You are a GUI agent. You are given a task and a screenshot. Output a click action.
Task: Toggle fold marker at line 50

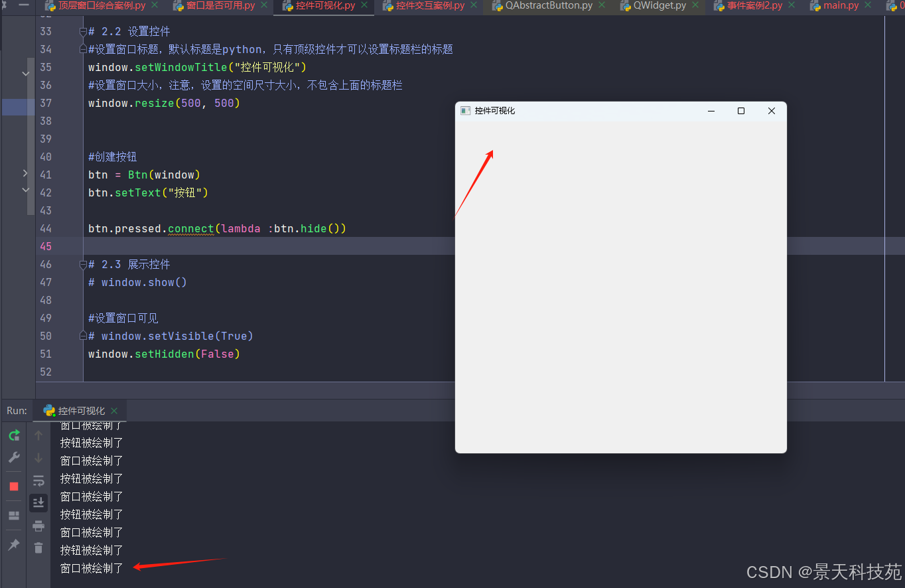tap(83, 336)
